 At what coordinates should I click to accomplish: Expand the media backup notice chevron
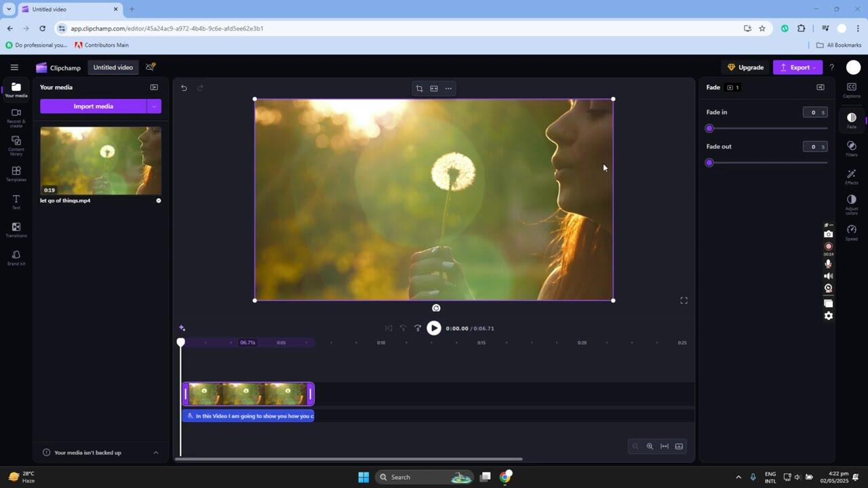click(156, 453)
